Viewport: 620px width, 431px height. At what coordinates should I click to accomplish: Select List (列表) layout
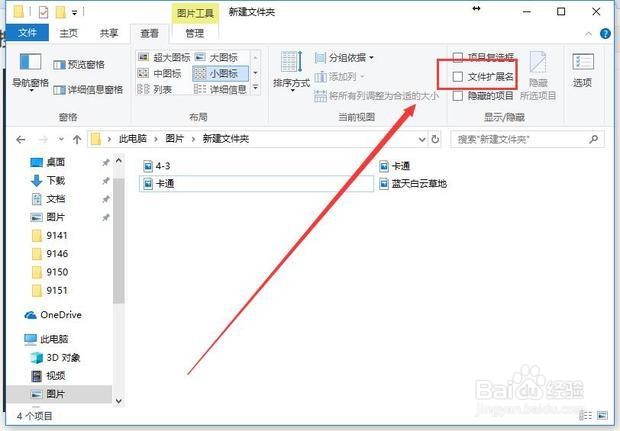(x=155, y=89)
